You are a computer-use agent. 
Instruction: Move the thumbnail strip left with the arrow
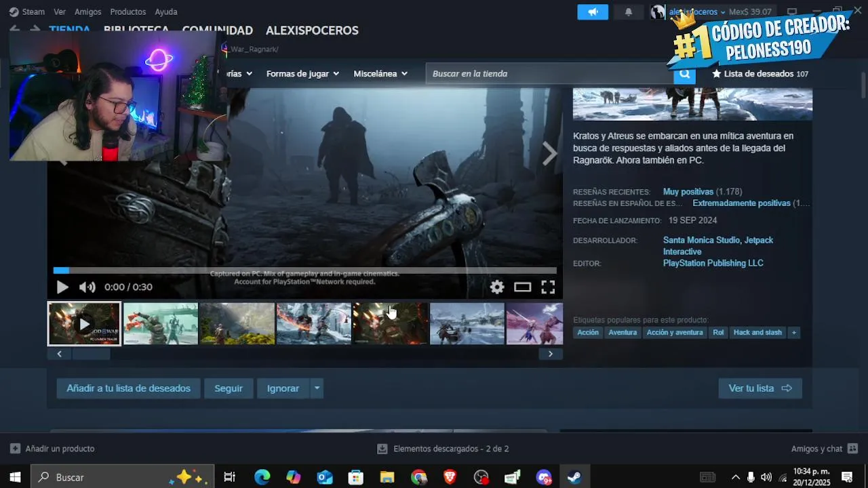[x=59, y=354]
